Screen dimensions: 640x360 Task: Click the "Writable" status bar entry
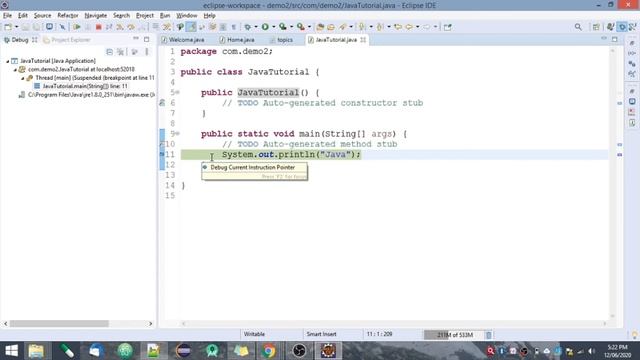point(254,334)
